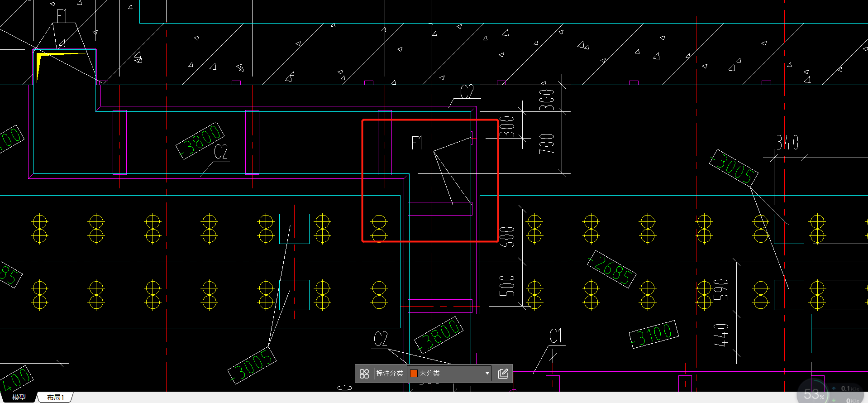Select the 700 dimension text
Viewport: 868px width, 403px height.
(547, 144)
